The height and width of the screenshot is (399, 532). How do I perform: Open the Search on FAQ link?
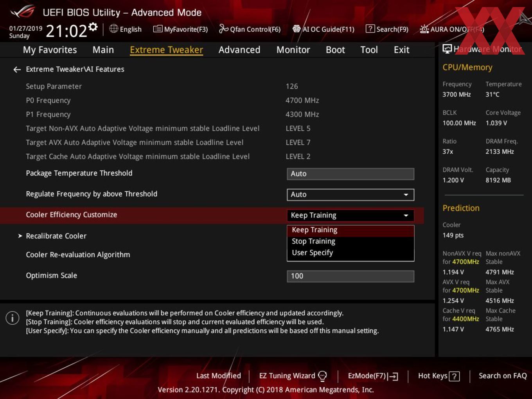(503, 376)
